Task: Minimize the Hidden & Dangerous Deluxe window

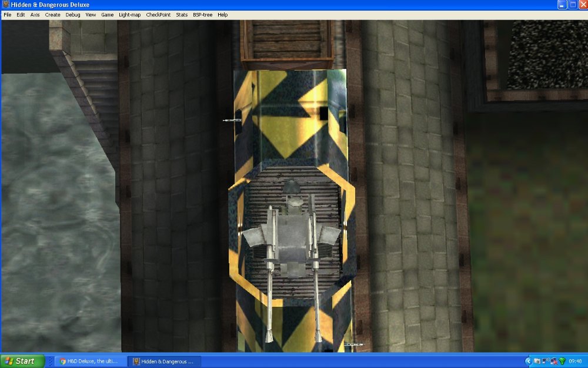Action: point(562,5)
